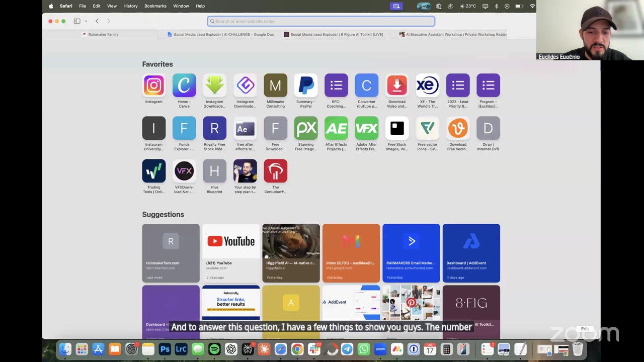This screenshot has height=362, width=644.
Task: Open the Dashboard | AddEvent suggestion
Action: (x=471, y=253)
